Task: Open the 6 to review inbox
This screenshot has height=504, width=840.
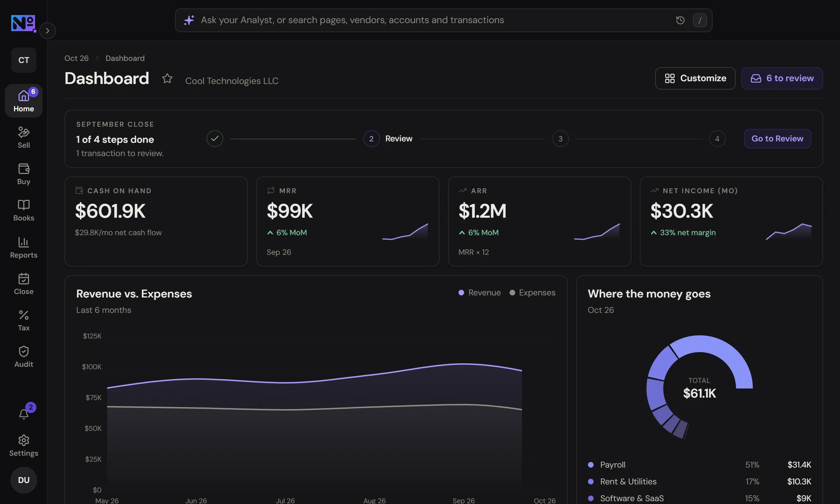Action: pos(782,78)
